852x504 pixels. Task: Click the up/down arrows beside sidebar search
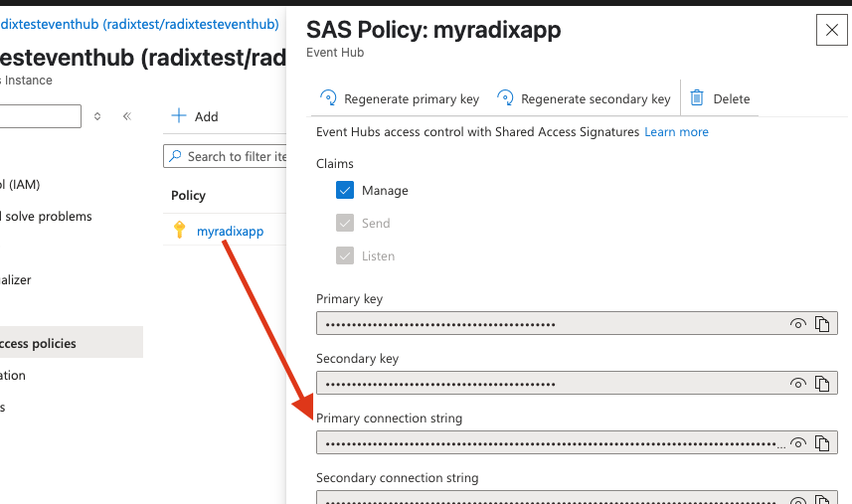tap(97, 116)
